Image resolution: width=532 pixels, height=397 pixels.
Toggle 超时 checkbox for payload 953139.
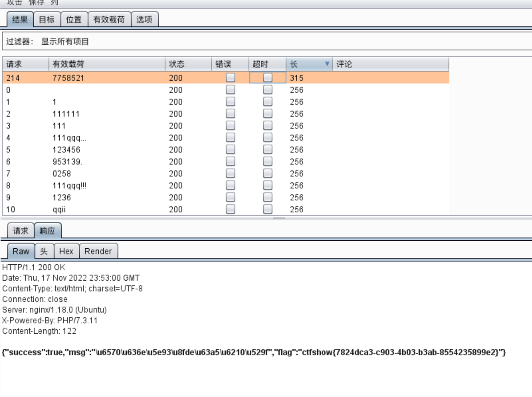[x=268, y=162]
